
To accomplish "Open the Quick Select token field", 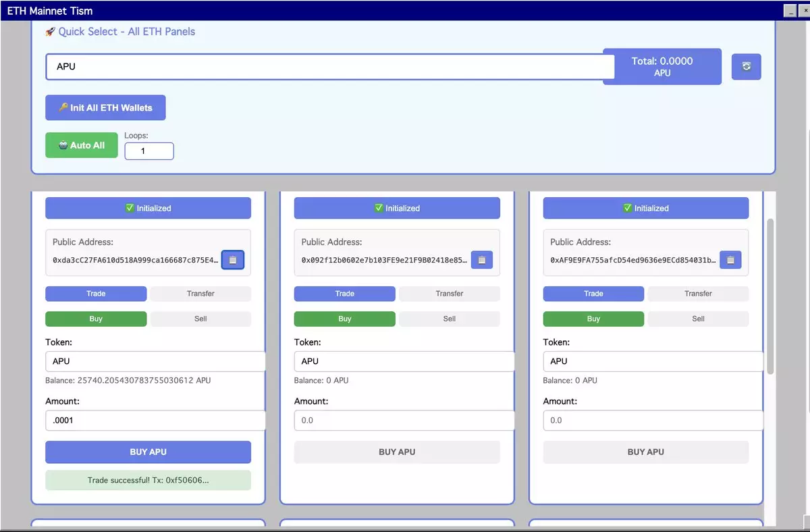I will [x=329, y=67].
